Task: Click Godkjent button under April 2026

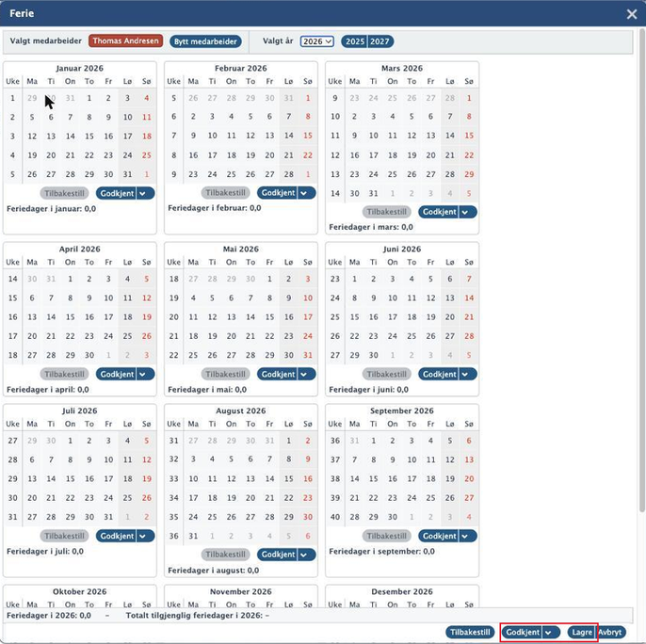Action: (x=117, y=374)
